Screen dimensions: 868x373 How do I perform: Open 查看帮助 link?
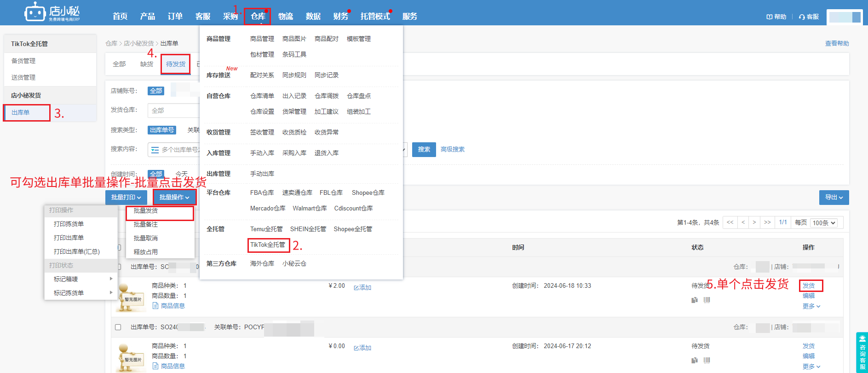(837, 43)
